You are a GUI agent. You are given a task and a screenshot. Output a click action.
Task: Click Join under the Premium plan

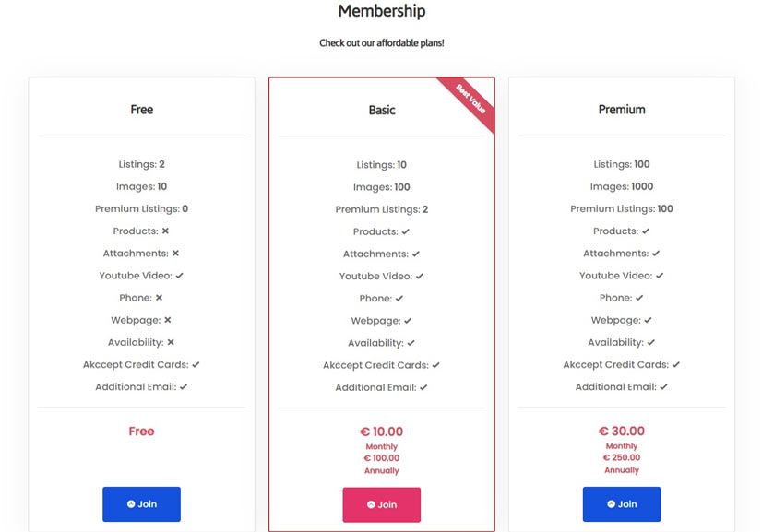pyautogui.click(x=621, y=504)
